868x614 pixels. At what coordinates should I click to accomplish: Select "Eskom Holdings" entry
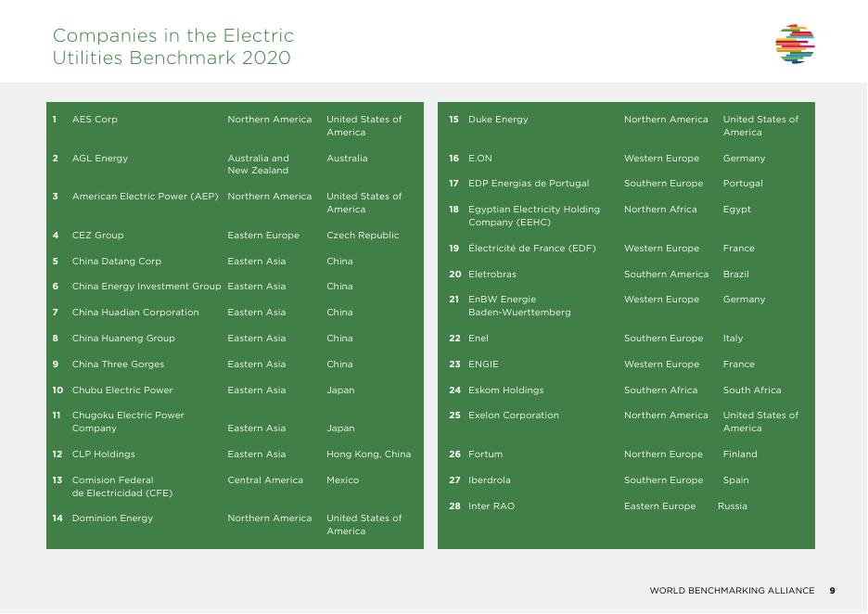tap(506, 390)
